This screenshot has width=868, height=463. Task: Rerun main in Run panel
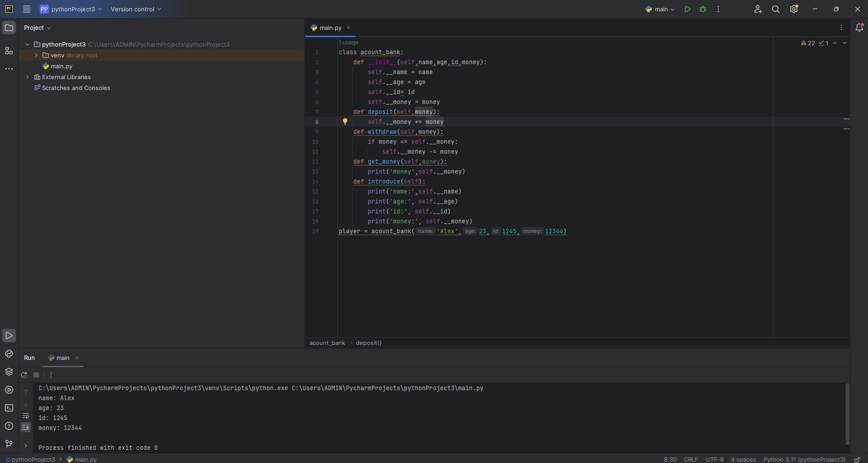(x=24, y=375)
